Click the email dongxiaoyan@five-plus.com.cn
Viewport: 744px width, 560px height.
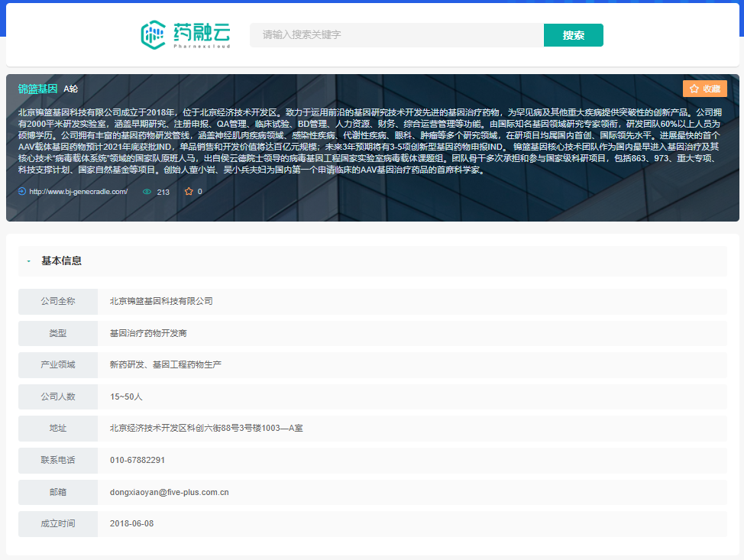tap(170, 492)
